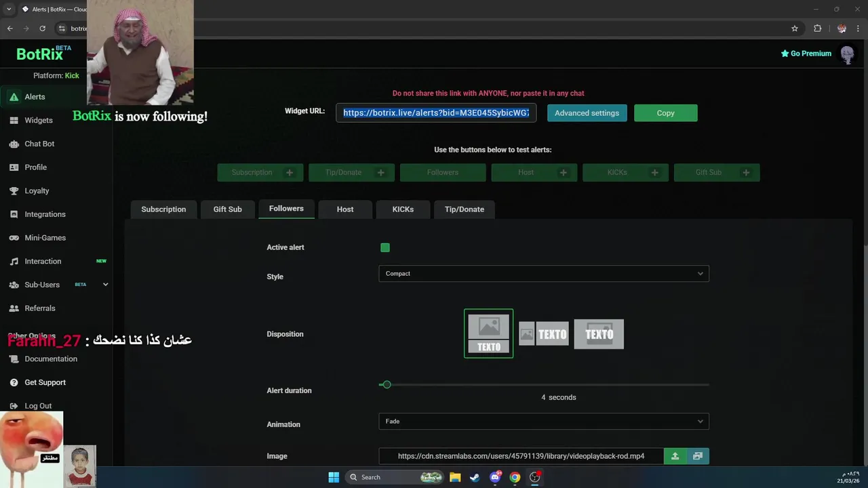Viewport: 868px width, 488px height.
Task: Select the image-beside-text disposition
Action: tap(544, 333)
